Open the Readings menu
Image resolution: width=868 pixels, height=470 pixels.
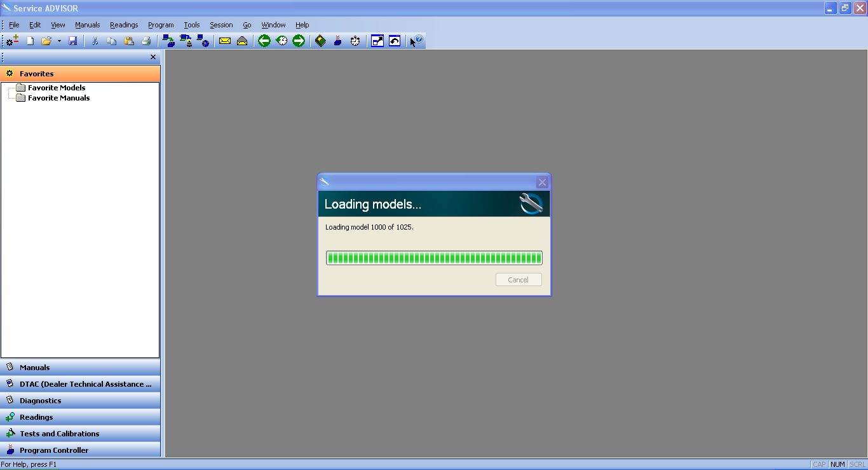[x=124, y=25]
